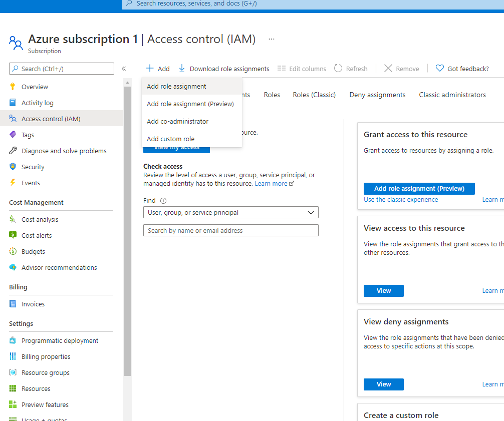This screenshot has width=504, height=421.
Task: Open Billing properties
Action: (x=46, y=356)
